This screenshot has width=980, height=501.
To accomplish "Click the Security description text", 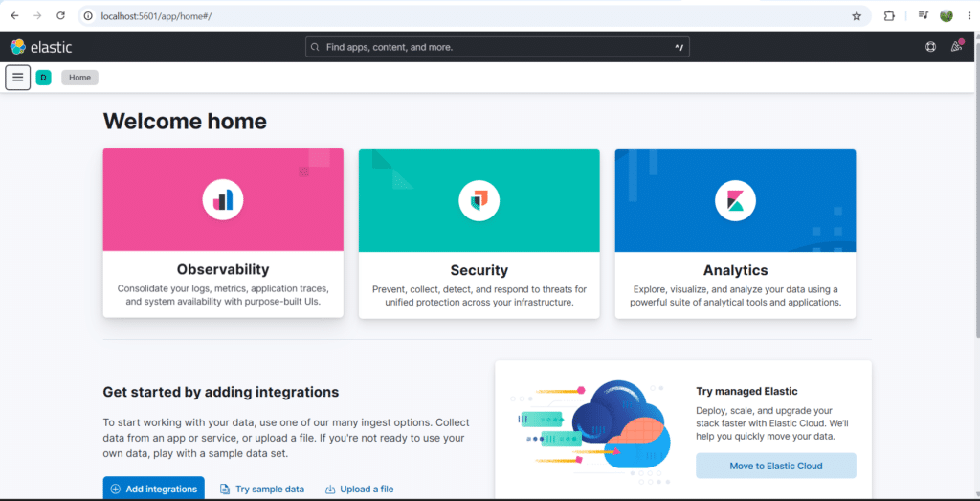I will [x=479, y=296].
